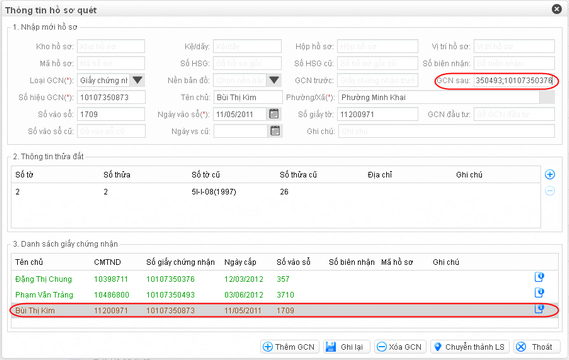The height and width of the screenshot is (360, 569).
Task: Click the Xóa GCN button
Action: 400,347
